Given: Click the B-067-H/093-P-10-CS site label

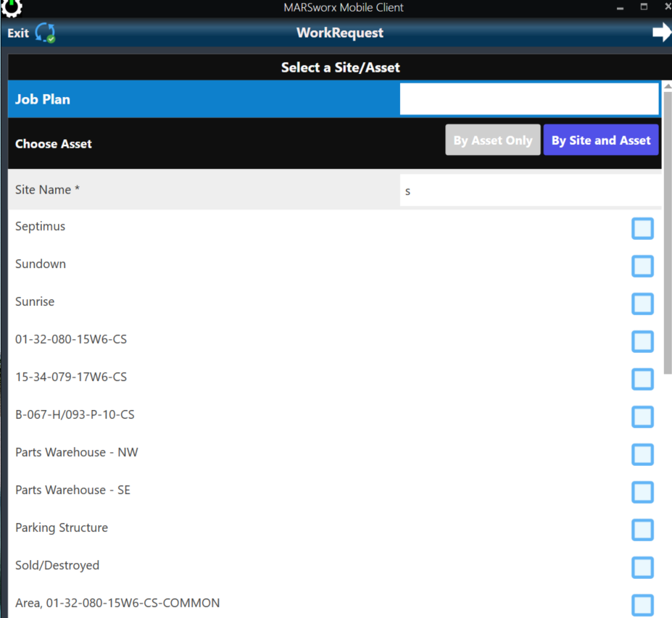Looking at the screenshot, I should click(75, 414).
